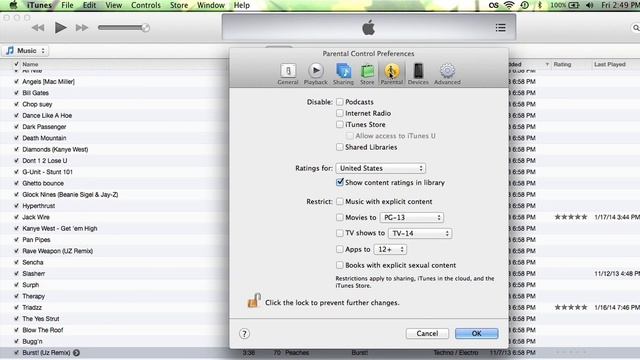640x360 pixels.
Task: Open help with the question mark button
Action: [244, 333]
